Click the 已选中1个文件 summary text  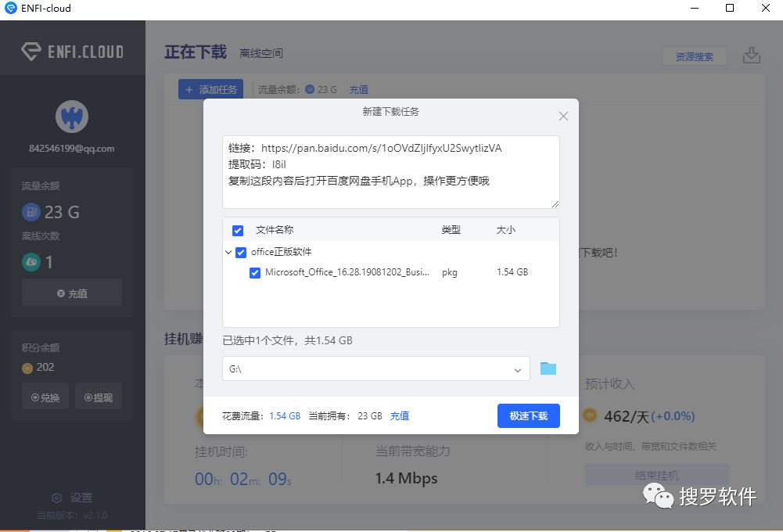pos(288,340)
